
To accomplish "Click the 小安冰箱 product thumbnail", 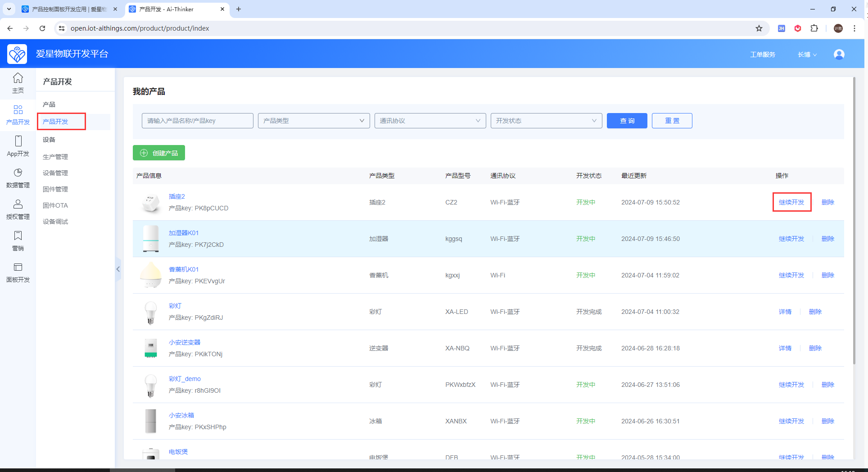I will point(151,421).
